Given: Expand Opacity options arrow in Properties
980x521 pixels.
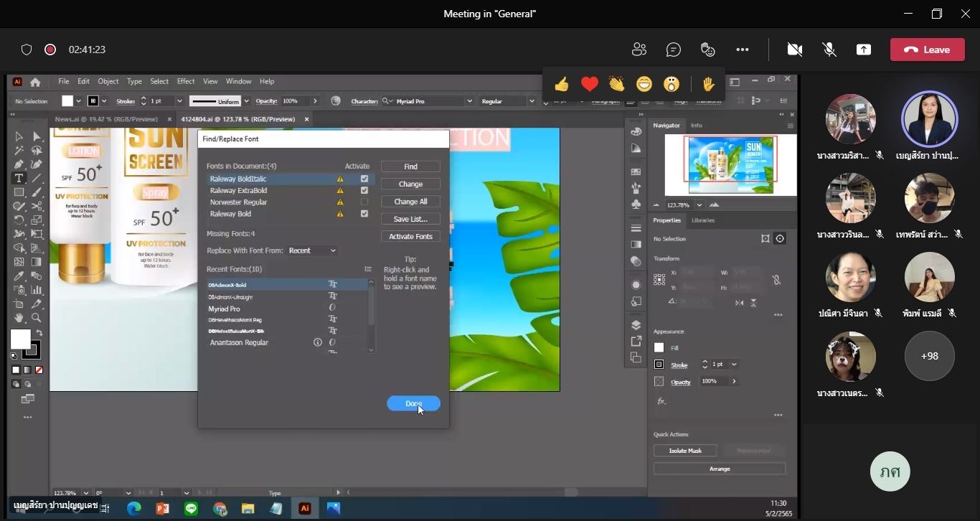Looking at the screenshot, I should 733,381.
